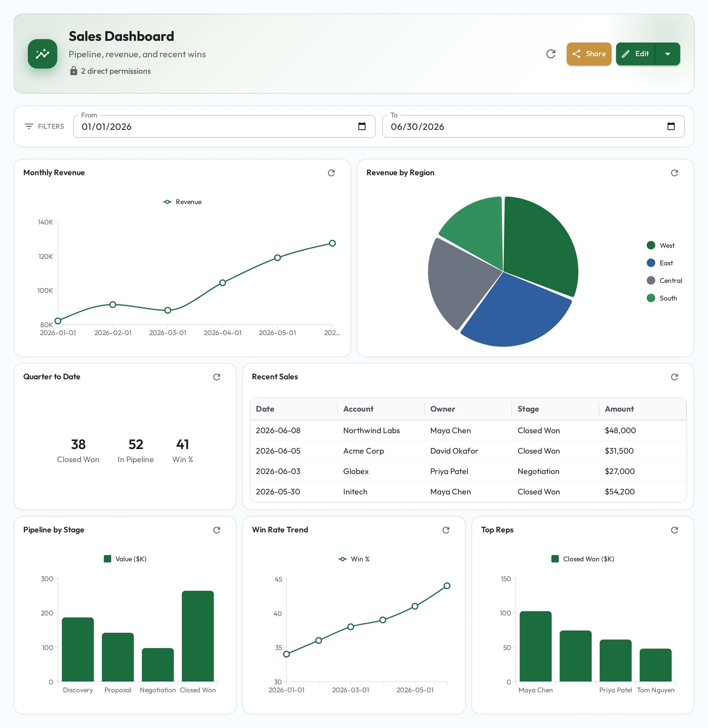The image size is (708, 728).
Task: Refresh the Revenue by Region card
Action: click(x=674, y=173)
